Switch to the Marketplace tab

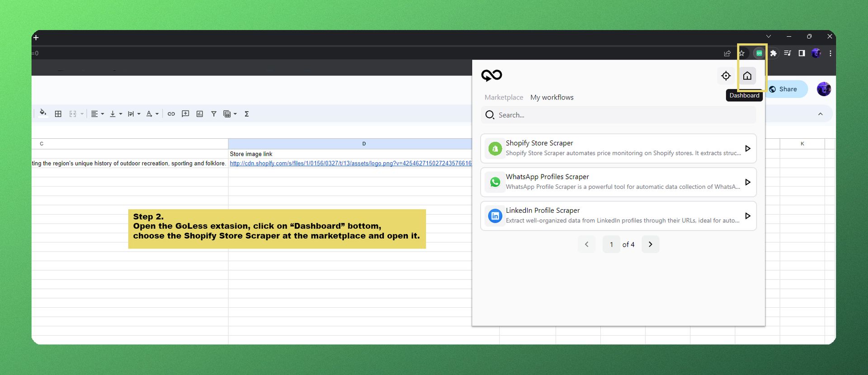click(504, 97)
